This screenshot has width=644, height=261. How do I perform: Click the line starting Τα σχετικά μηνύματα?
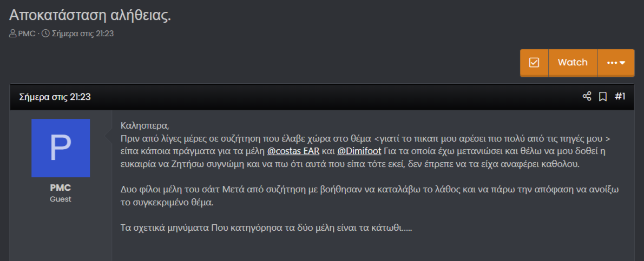pos(266,227)
